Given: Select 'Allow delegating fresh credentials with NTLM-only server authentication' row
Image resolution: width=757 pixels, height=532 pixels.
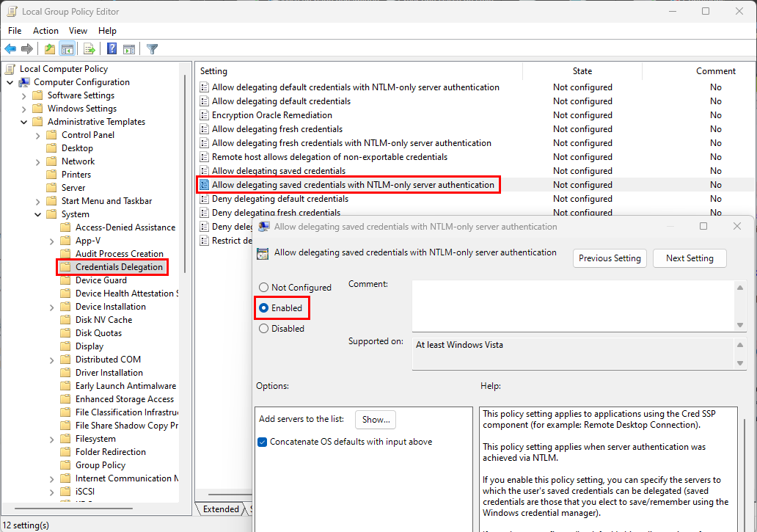Looking at the screenshot, I should pyautogui.click(x=475, y=143).
